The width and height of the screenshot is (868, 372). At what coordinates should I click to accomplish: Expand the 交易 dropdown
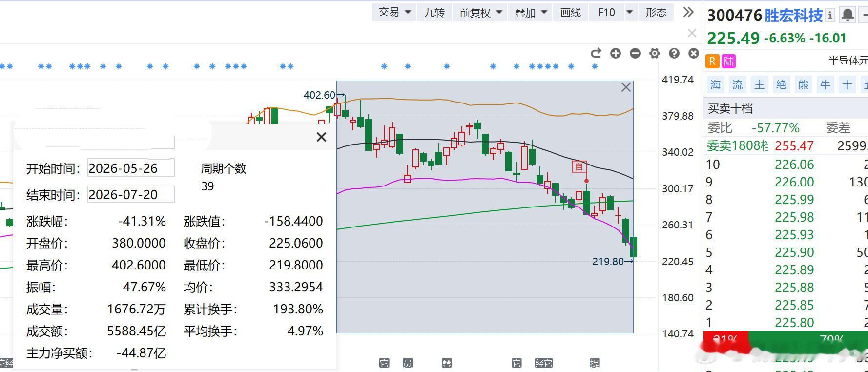coord(394,12)
